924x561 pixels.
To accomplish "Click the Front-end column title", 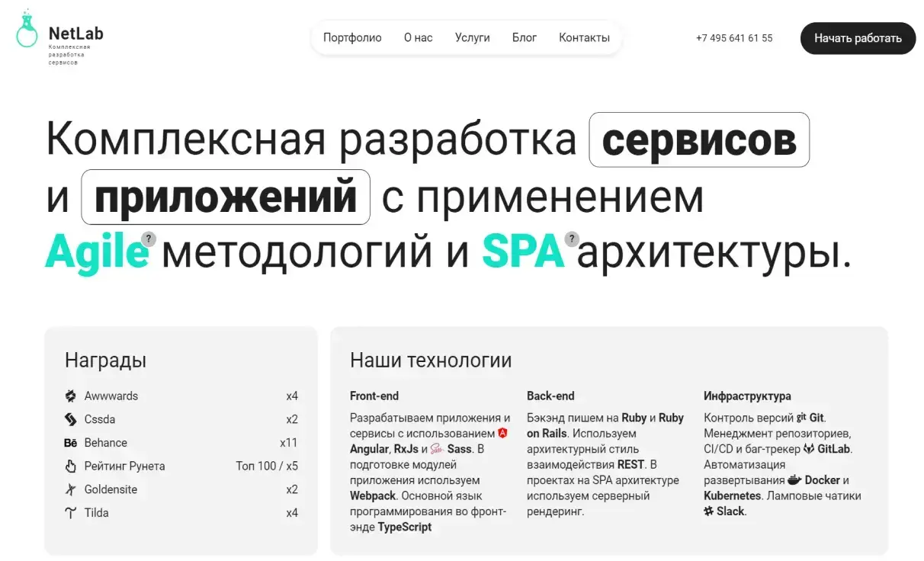I will point(374,396).
